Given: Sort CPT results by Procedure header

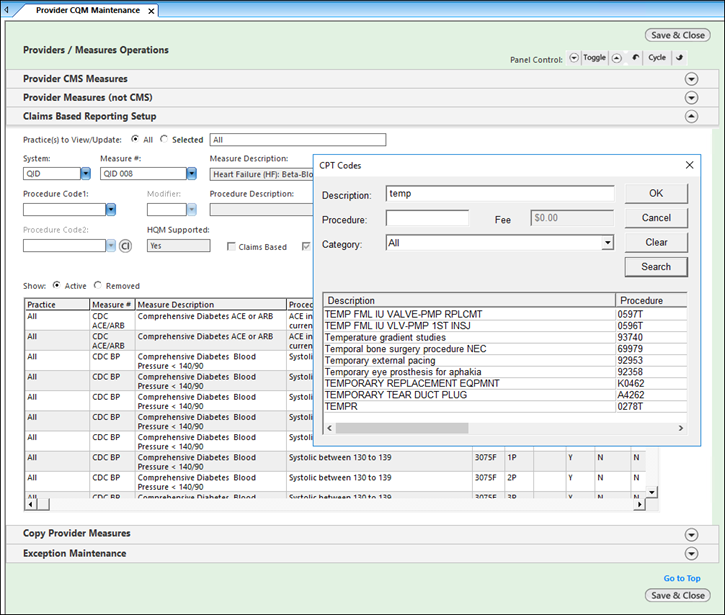Looking at the screenshot, I should [x=651, y=300].
